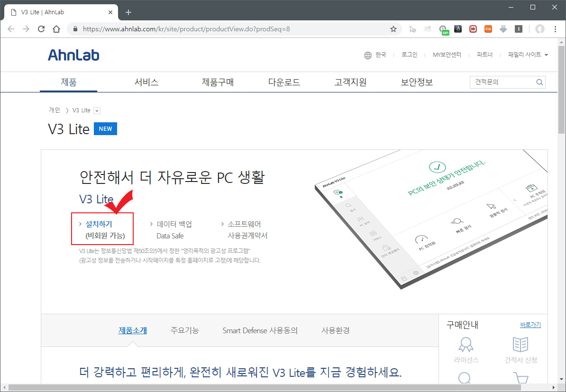Viewport: 566px width, 392px height.
Task: Click the gray I extension icon
Action: point(518,29)
